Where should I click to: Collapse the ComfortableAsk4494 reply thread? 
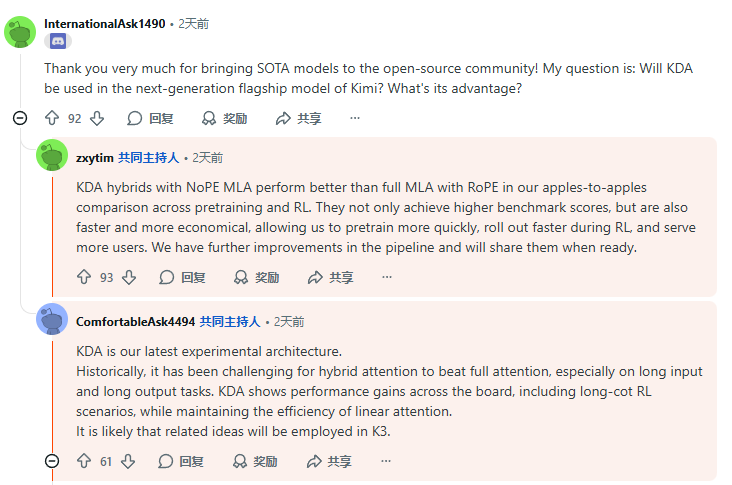(52, 461)
